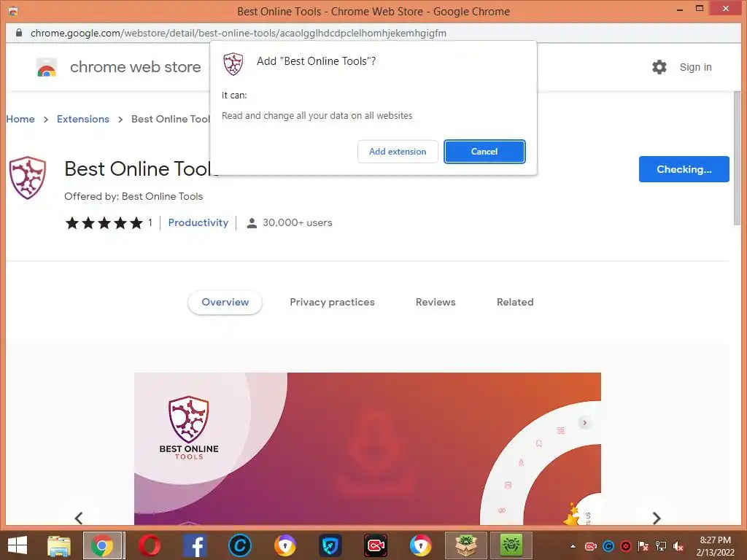Click the muted volume tray icon
Viewport: 747px width, 560px height.
pos(678,546)
